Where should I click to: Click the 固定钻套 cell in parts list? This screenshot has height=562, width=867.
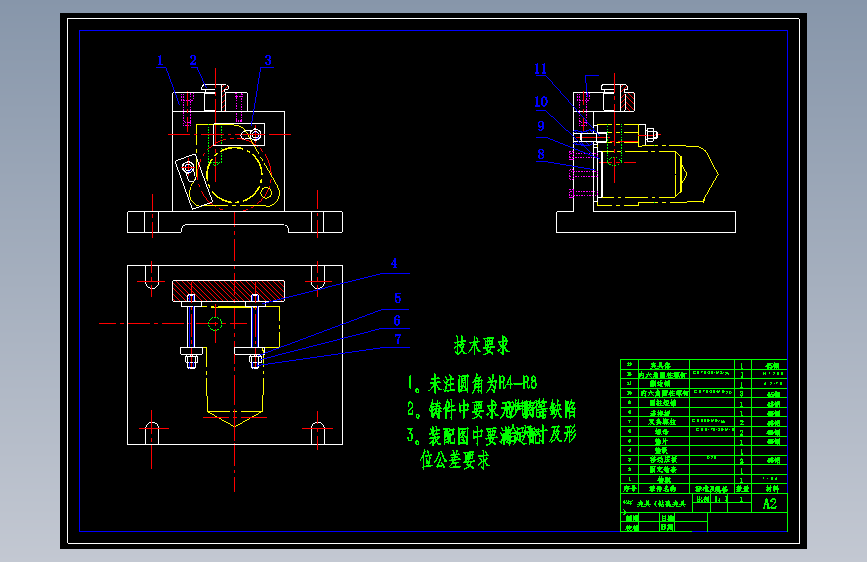coord(663,470)
